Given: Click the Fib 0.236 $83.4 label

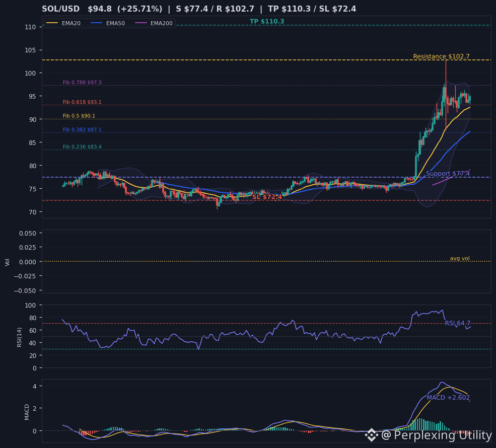Looking at the screenshot, I should 82,147.
